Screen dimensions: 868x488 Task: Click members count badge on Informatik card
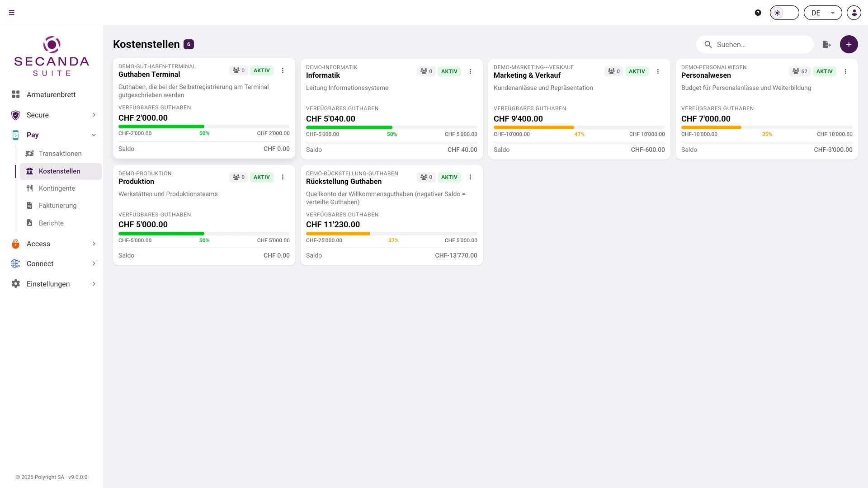pos(426,71)
